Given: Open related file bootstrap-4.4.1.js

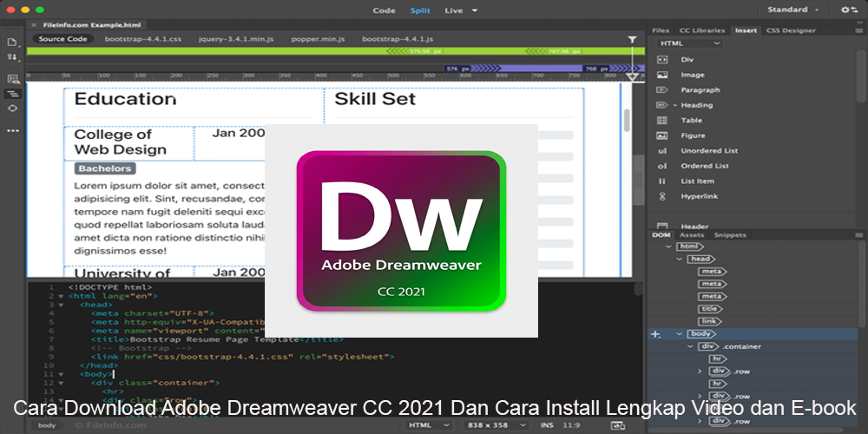Looking at the screenshot, I should (398, 39).
